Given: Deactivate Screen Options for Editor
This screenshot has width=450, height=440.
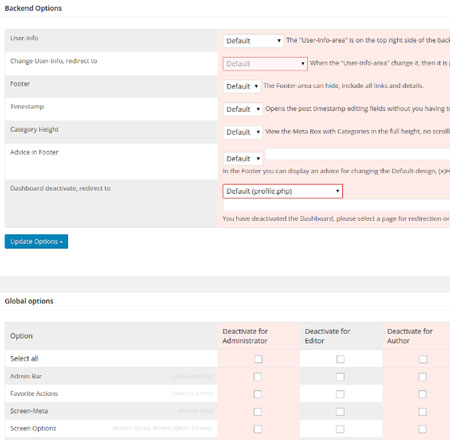Looking at the screenshot, I should coord(340,429).
